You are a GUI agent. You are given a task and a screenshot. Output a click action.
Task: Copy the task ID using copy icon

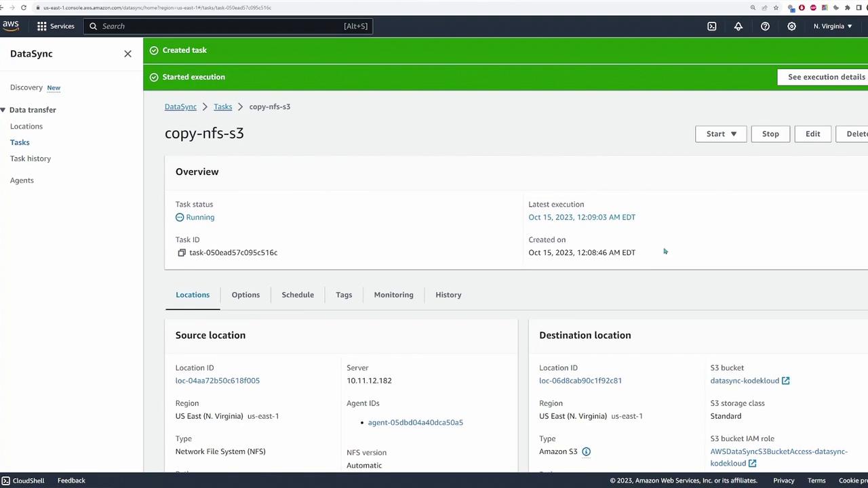pyautogui.click(x=182, y=253)
